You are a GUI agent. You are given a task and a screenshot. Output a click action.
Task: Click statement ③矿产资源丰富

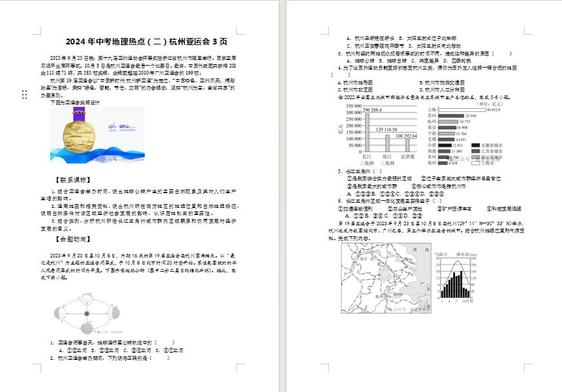(x=454, y=209)
